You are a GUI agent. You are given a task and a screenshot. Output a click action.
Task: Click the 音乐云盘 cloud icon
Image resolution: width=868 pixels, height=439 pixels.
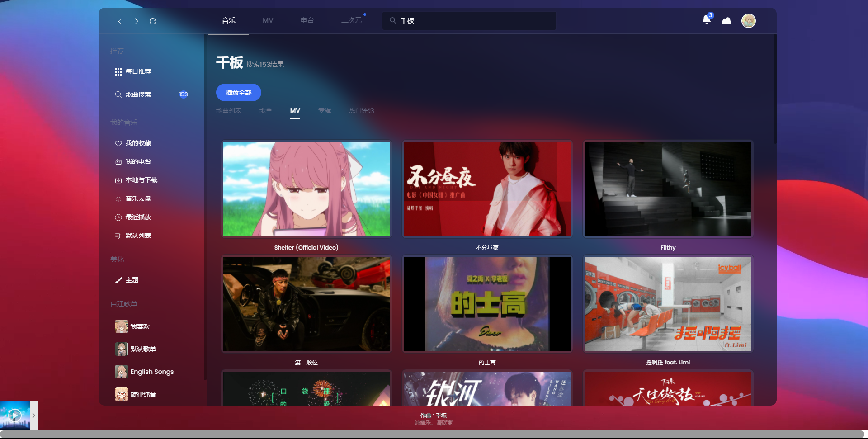(x=118, y=198)
